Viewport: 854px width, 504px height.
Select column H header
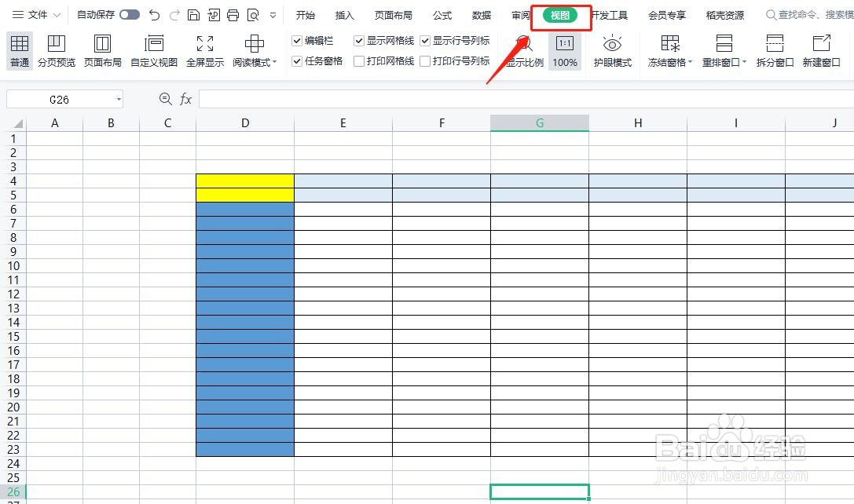click(638, 123)
